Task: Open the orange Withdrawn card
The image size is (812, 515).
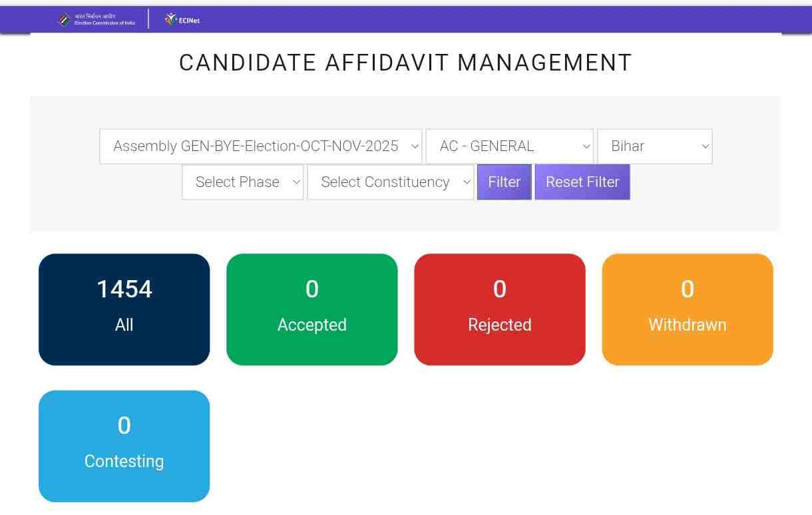Action: pyautogui.click(x=688, y=309)
